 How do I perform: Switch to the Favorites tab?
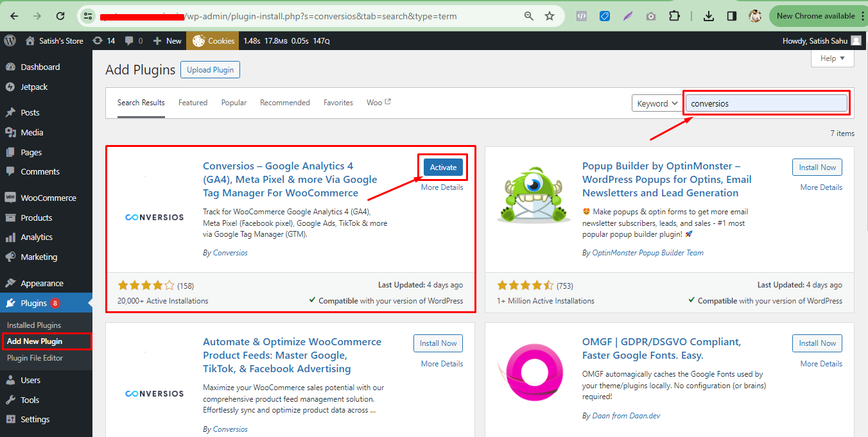(338, 103)
